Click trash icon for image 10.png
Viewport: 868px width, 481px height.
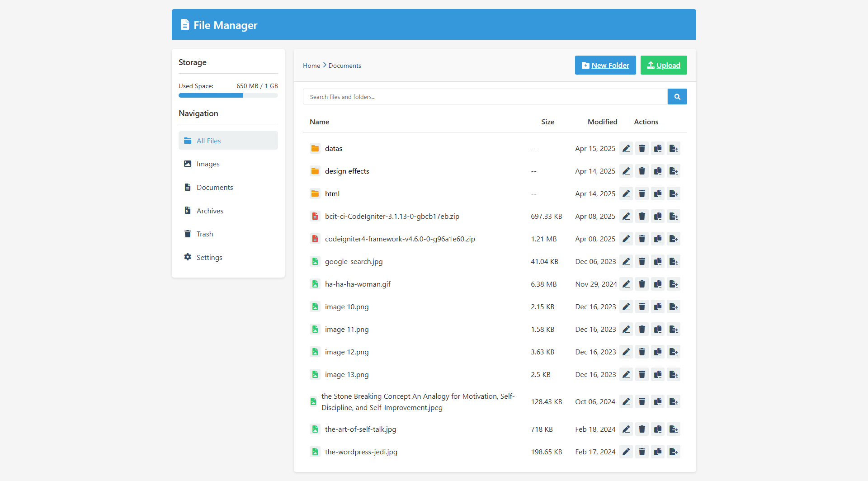(642, 307)
